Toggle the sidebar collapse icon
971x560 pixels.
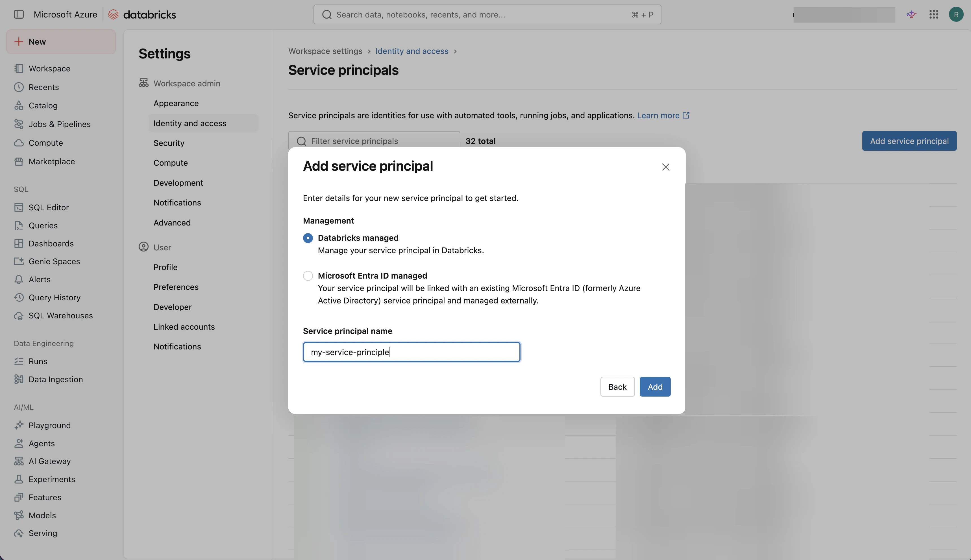(18, 14)
